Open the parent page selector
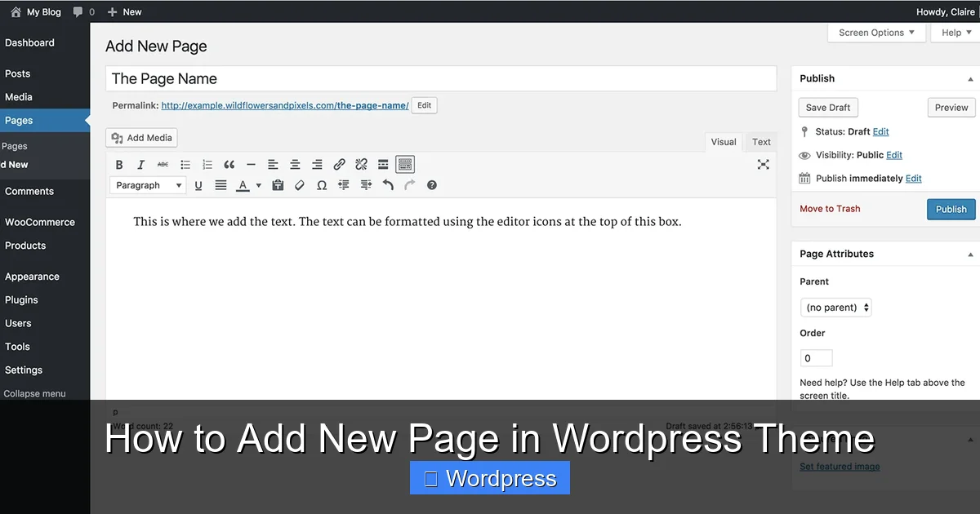Viewport: 980px width, 514px height. coord(835,307)
